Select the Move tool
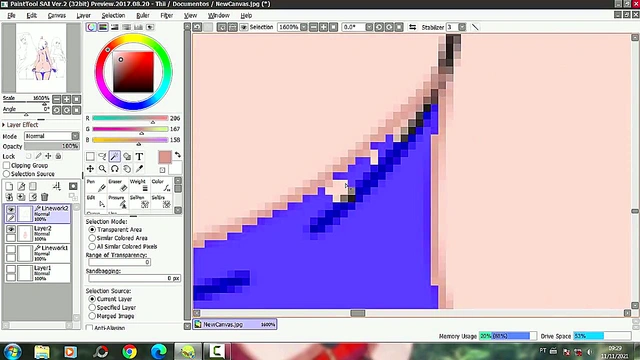This screenshot has width=640, height=360. (90, 169)
